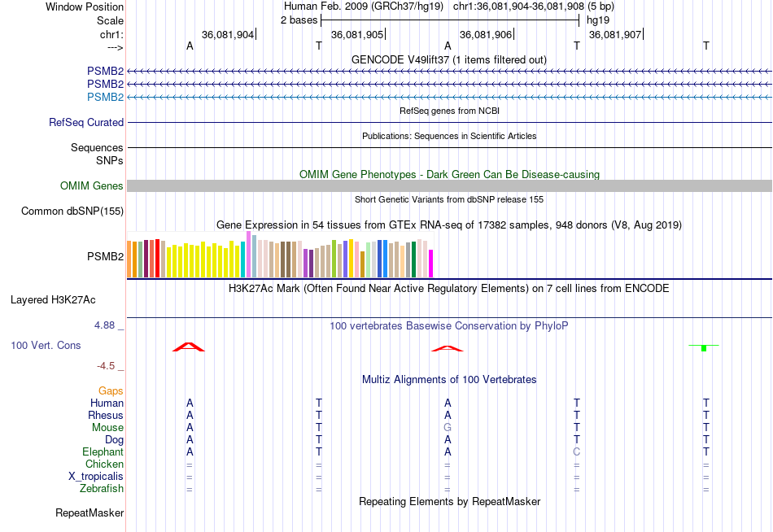This screenshot has width=773, height=532.
Task: Click the gray OMIM Genes bar
Action: tap(450, 186)
